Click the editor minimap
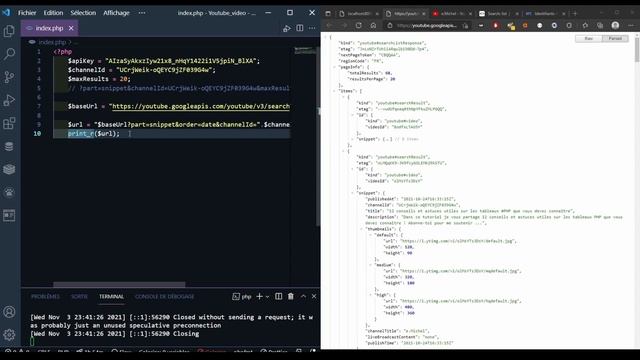This screenshot has height=360, width=640. [304, 50]
